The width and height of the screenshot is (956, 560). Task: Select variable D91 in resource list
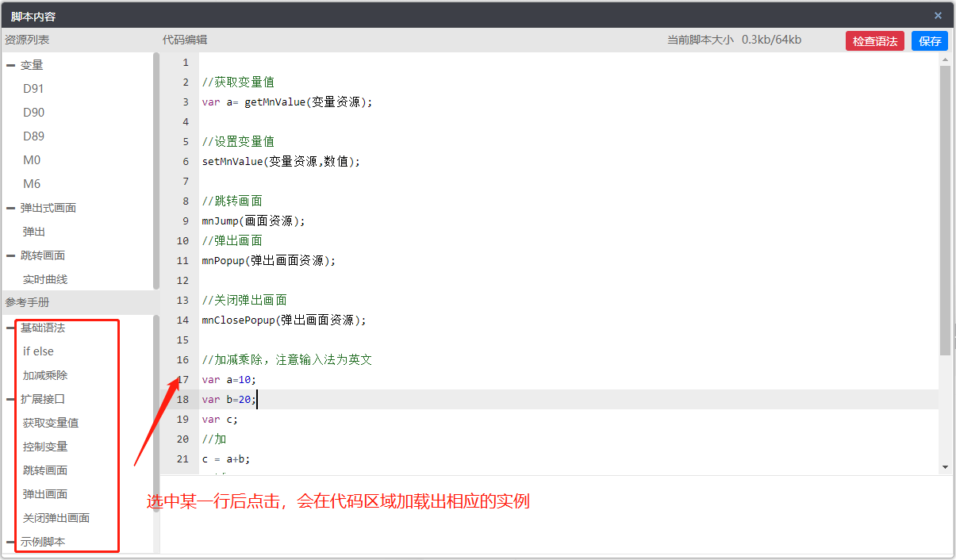[x=33, y=89]
